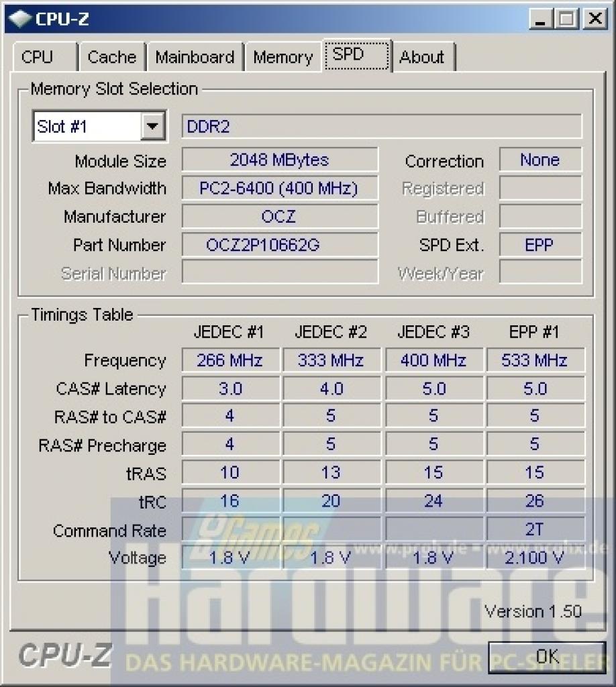Screen dimensions: 616x687
Task: Click the EPP #1 column header
Action: pyautogui.click(x=534, y=332)
